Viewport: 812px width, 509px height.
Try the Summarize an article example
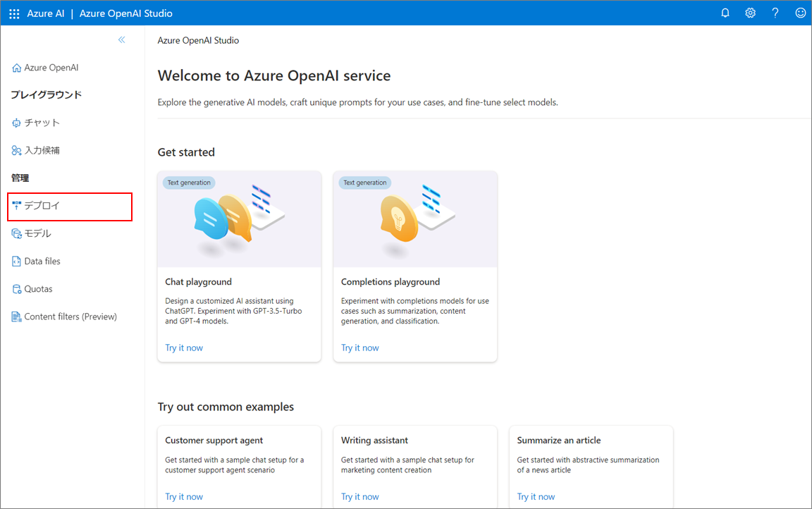(536, 496)
